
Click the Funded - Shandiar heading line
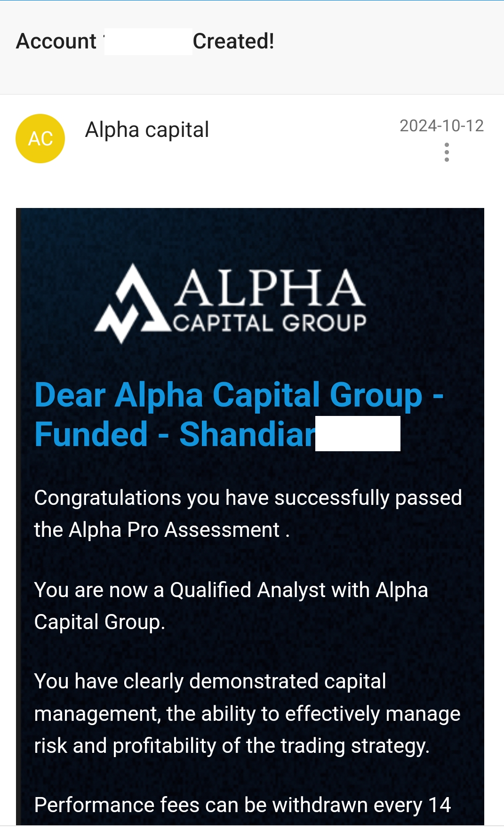pyautogui.click(x=175, y=434)
